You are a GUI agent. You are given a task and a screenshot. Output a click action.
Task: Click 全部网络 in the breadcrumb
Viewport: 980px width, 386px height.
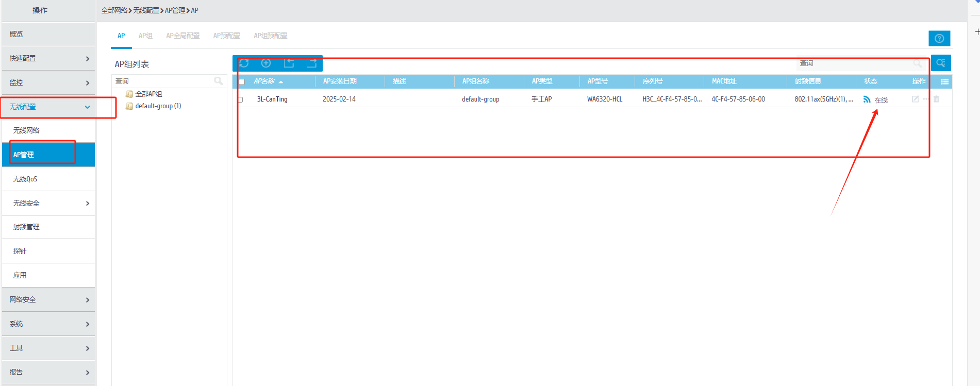pos(114,10)
